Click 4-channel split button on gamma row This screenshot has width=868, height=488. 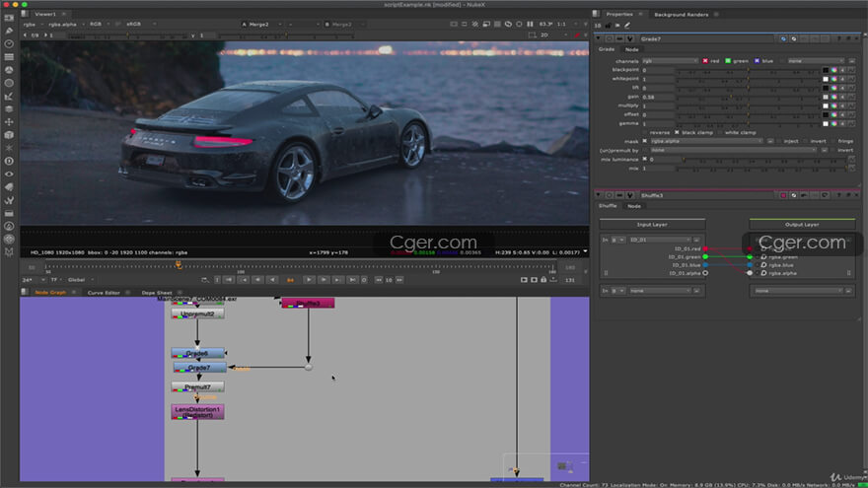point(842,123)
